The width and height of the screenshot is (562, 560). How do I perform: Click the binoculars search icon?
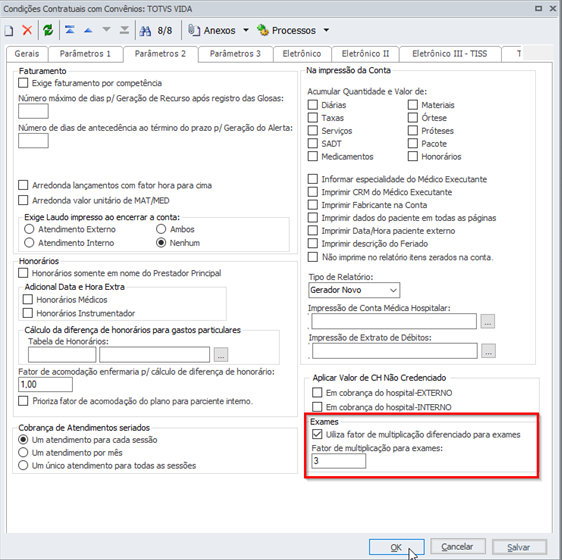pyautogui.click(x=145, y=31)
